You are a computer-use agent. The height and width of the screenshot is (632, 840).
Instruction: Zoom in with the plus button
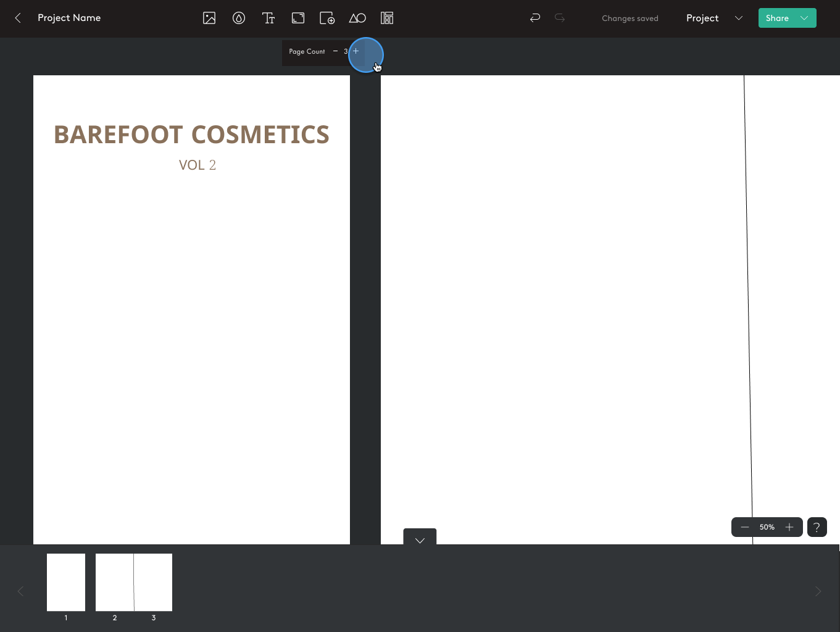coord(789,527)
